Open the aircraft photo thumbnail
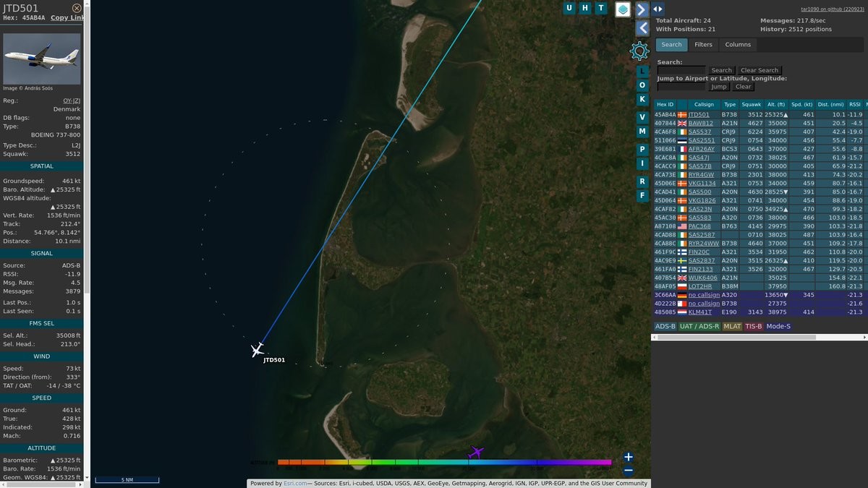Viewport: 868px width, 488px height. (x=42, y=59)
